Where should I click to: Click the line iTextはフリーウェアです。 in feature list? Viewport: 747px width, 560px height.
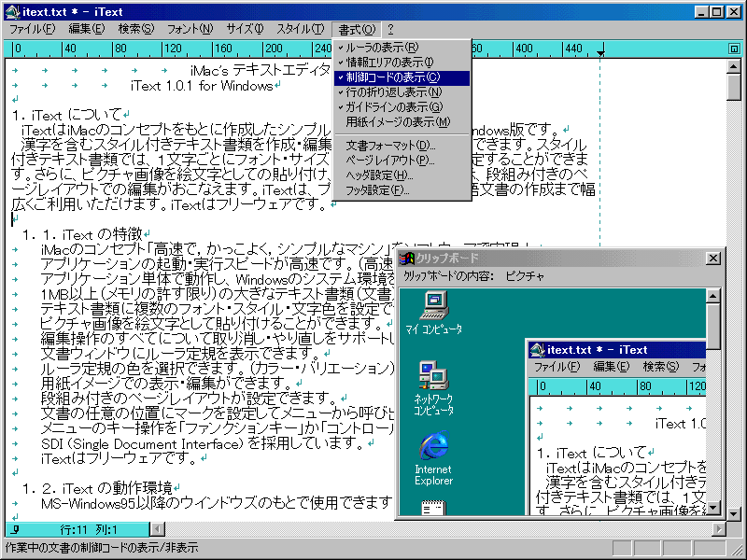[119, 458]
